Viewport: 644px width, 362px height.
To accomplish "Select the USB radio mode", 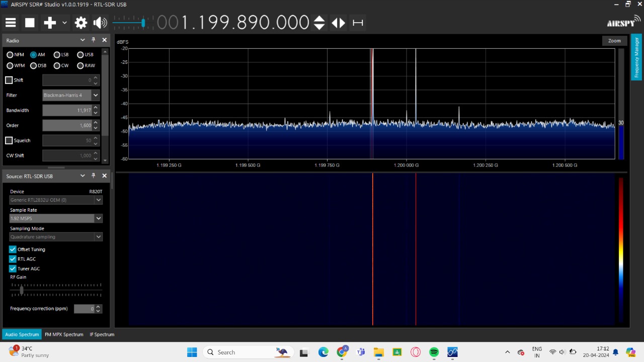I will [x=80, y=55].
